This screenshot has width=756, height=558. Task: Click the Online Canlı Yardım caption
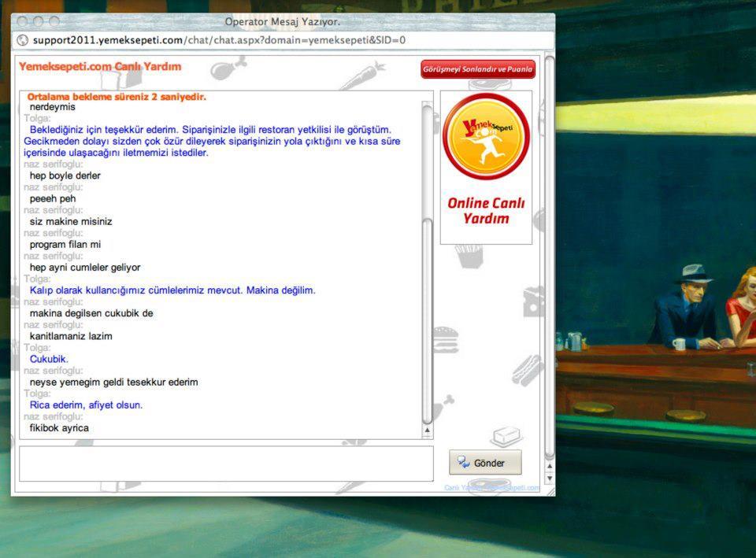(486, 211)
